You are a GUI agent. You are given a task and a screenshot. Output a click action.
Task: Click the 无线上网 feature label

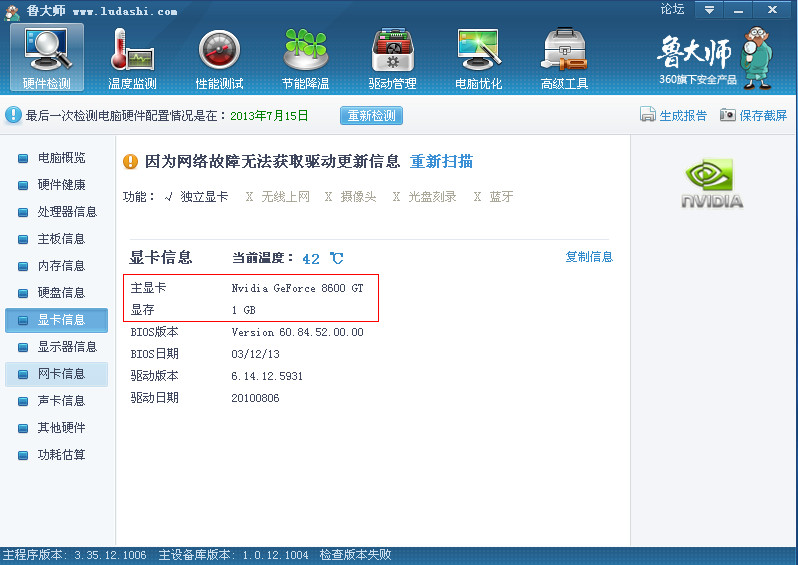(x=286, y=196)
